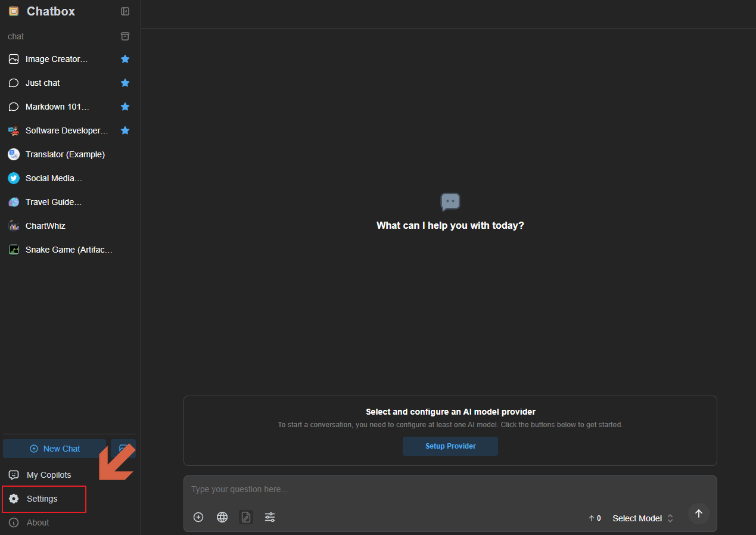Toggle the star on Just chat
756x535 pixels.
click(125, 83)
